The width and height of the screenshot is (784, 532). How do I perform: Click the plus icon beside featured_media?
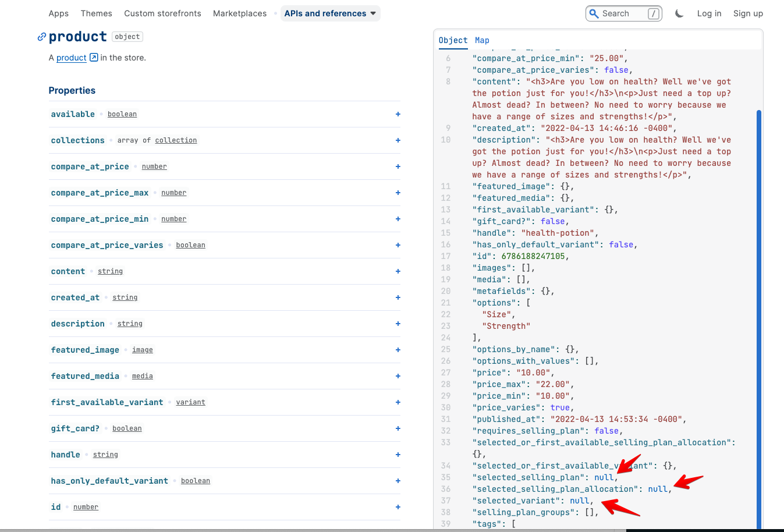tap(398, 376)
